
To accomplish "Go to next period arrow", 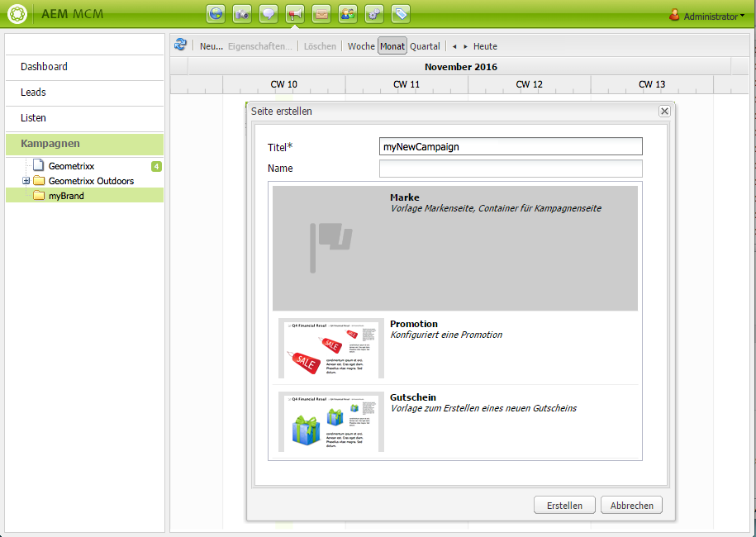I will click(x=465, y=47).
